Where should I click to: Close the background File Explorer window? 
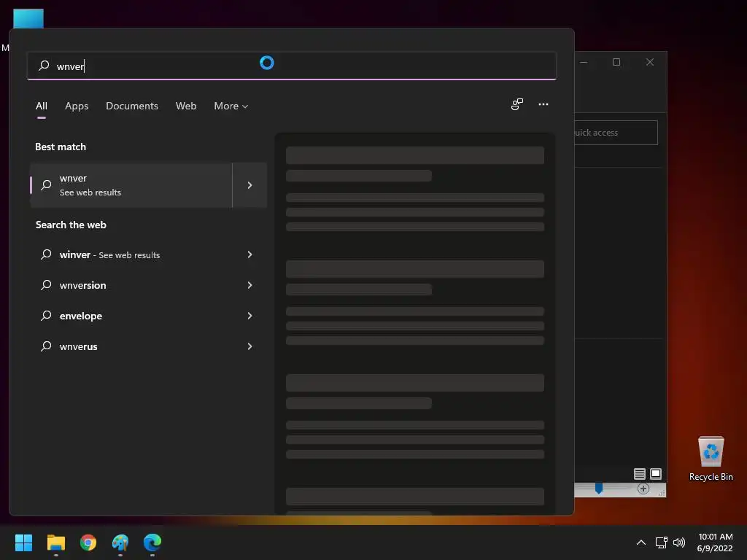650,62
